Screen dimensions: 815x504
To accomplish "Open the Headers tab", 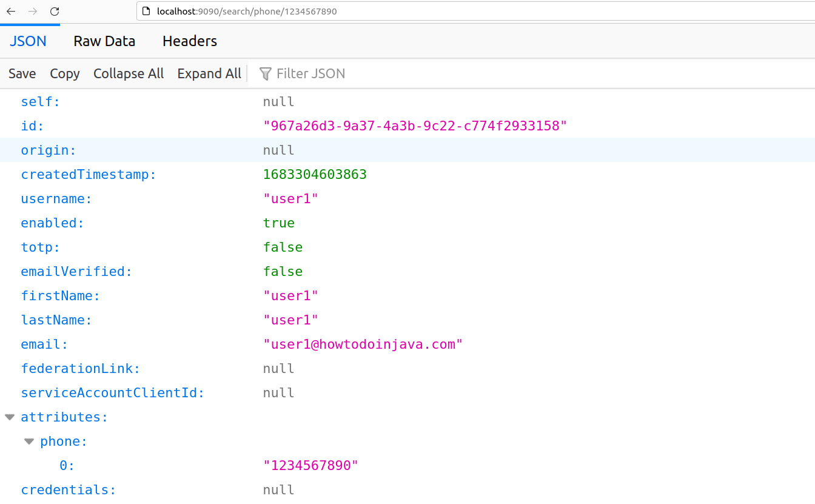I will pyautogui.click(x=190, y=41).
